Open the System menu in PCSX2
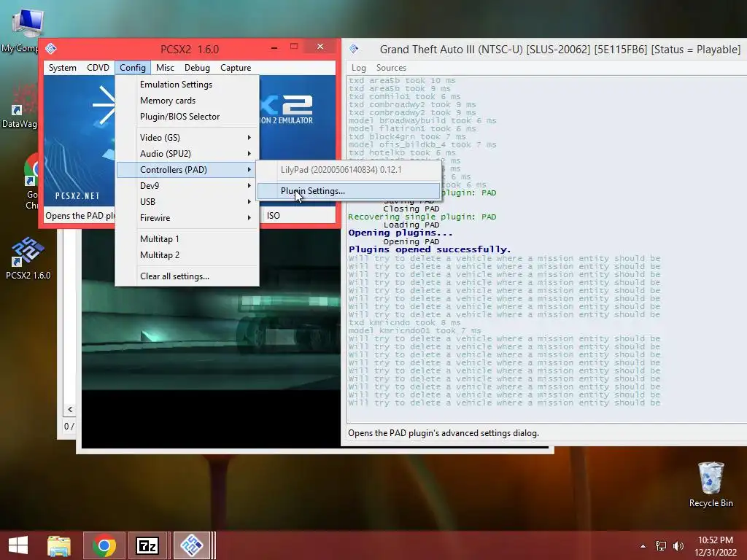This screenshot has height=560, width=747. pos(63,68)
